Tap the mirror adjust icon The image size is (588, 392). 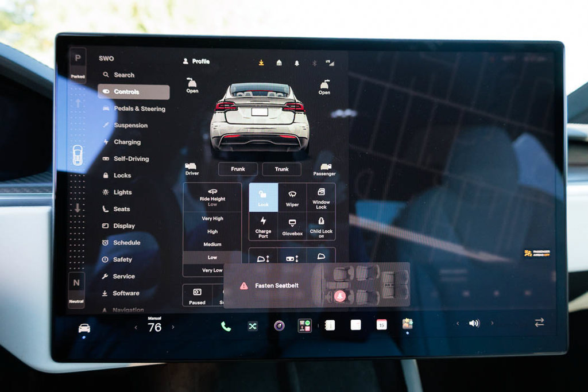click(x=263, y=258)
